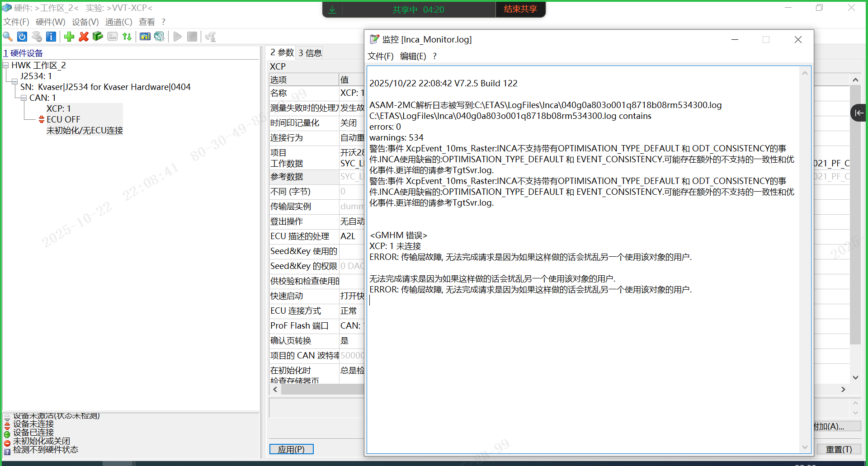Viewport: 868px width, 466px height.
Task: Click the gray ID card icon
Action: tap(113, 37)
